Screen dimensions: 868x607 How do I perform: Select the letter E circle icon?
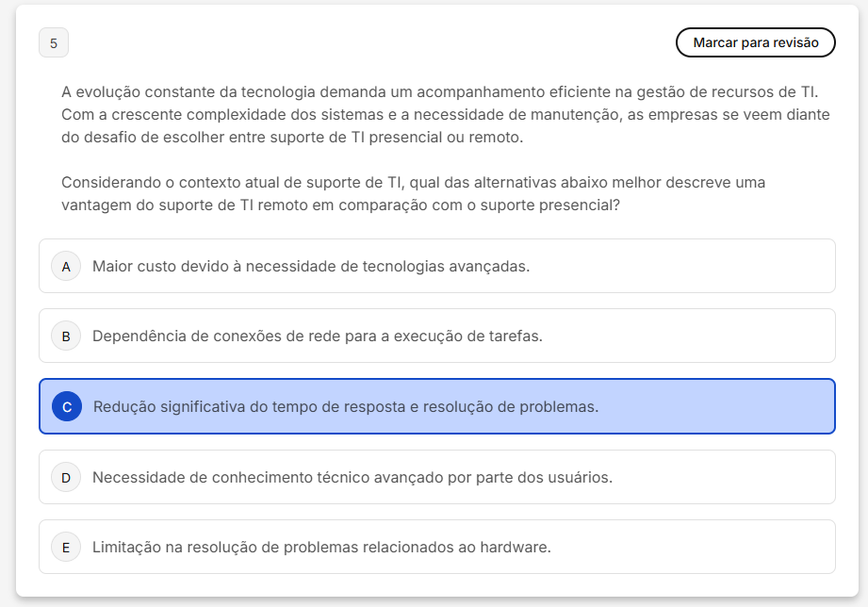click(66, 548)
